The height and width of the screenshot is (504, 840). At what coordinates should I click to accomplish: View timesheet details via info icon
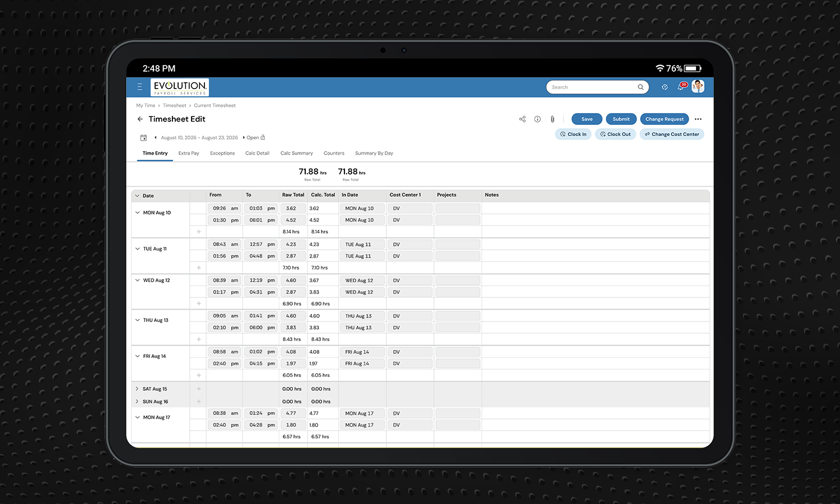(537, 119)
